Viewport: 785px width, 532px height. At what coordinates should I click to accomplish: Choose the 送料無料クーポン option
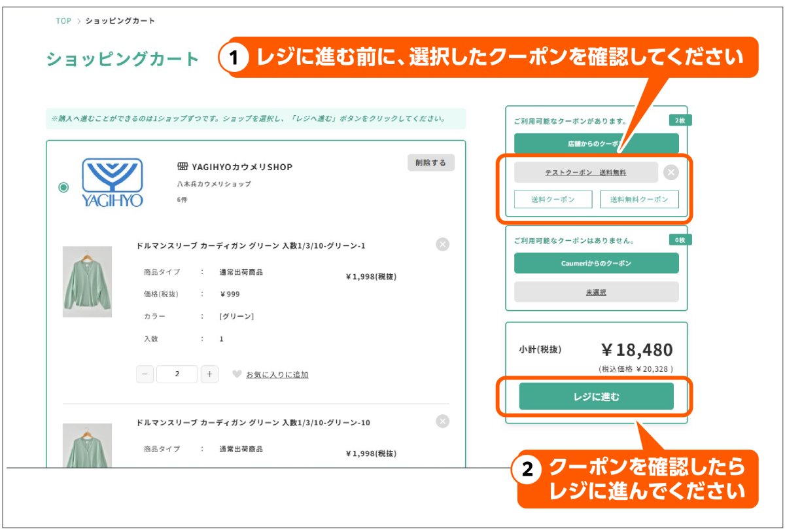tap(639, 200)
